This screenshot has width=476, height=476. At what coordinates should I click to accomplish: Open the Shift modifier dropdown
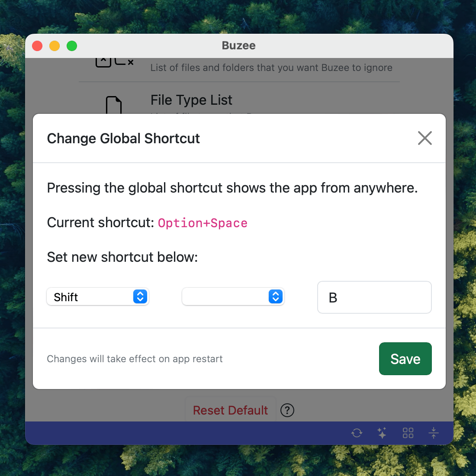pos(97,297)
